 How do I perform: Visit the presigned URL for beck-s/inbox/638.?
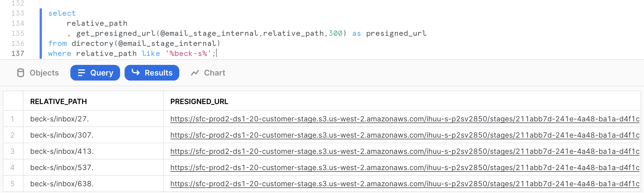click(x=405, y=184)
